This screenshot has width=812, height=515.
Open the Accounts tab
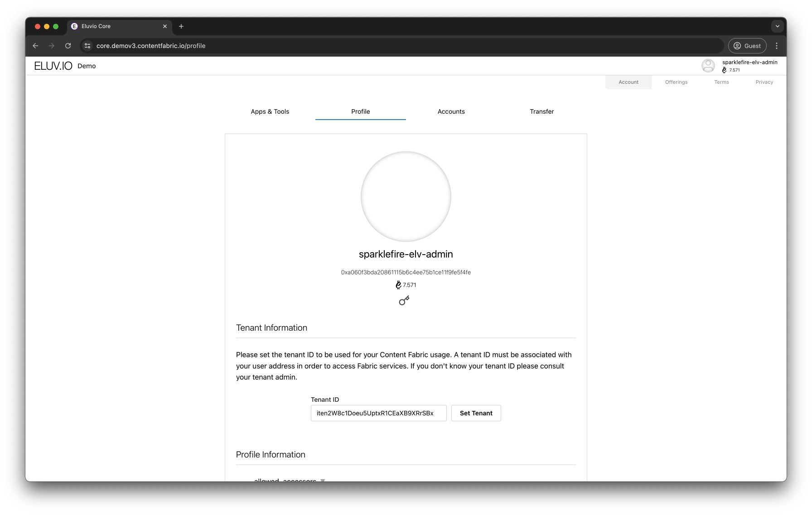(451, 111)
